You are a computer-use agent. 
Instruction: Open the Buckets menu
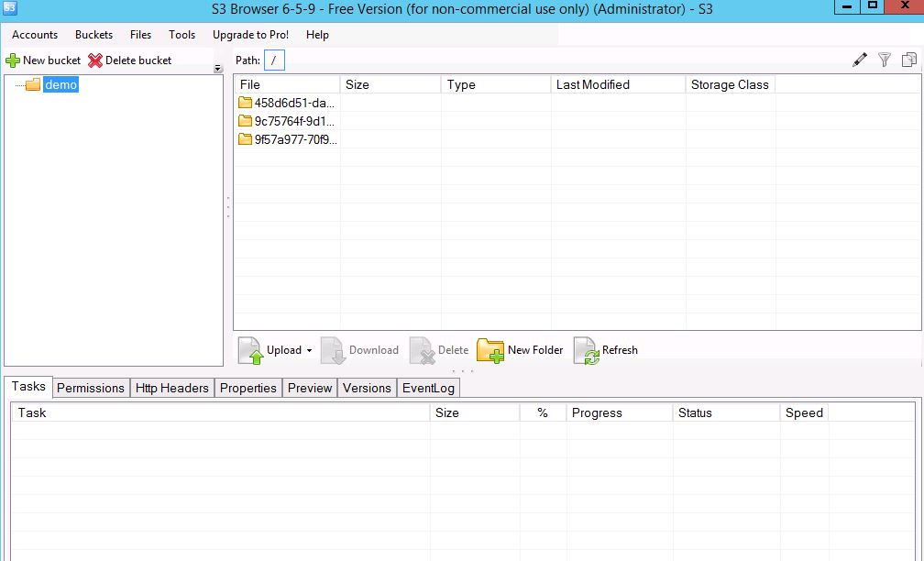click(x=93, y=35)
